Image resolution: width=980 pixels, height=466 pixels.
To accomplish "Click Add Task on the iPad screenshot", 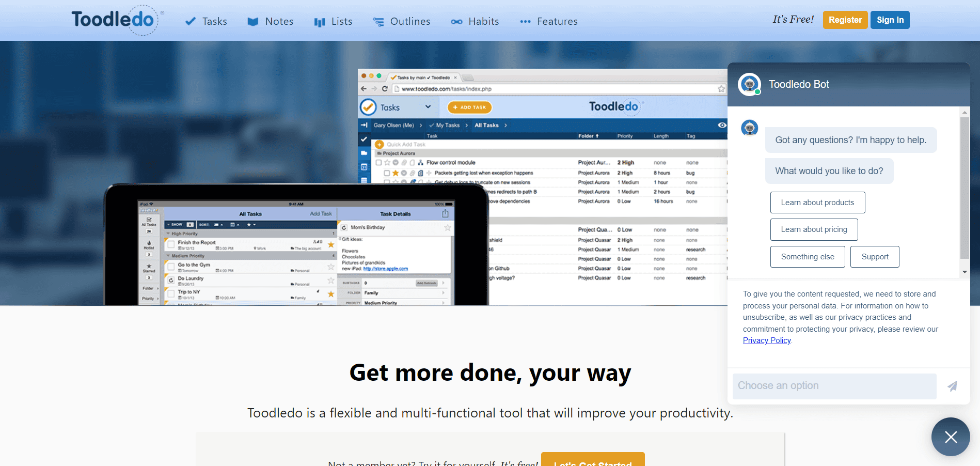I will coord(321,214).
